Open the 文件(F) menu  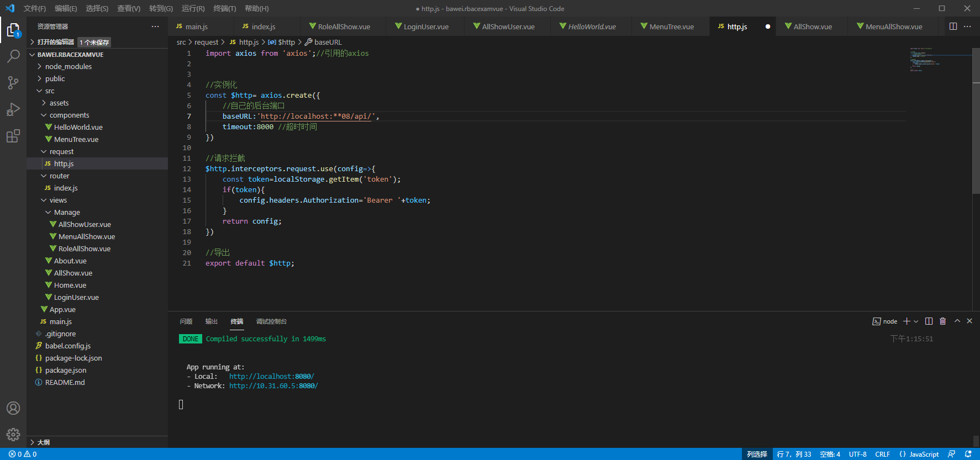[35, 8]
